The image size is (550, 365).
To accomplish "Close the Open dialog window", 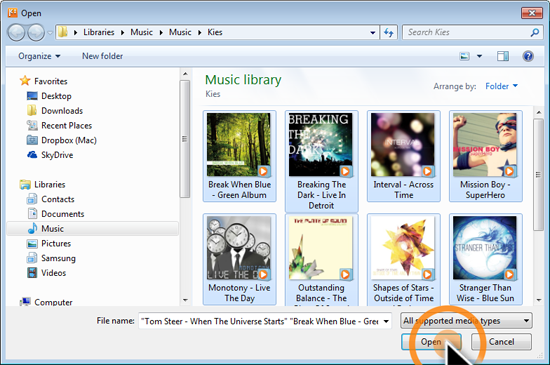I will point(532,13).
